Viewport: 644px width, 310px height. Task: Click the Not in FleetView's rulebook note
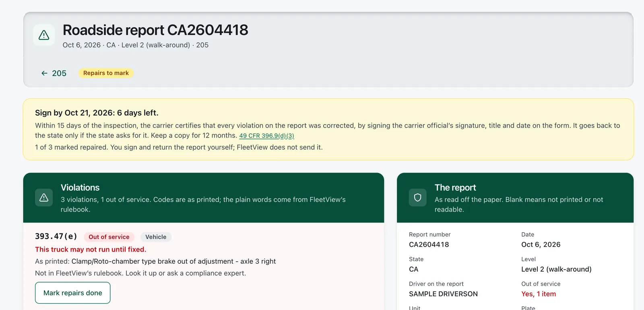pos(140,273)
